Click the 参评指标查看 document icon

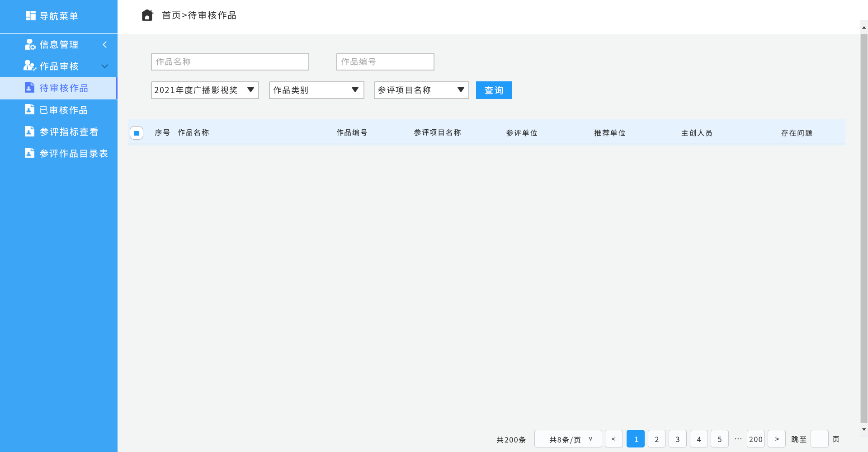point(29,132)
